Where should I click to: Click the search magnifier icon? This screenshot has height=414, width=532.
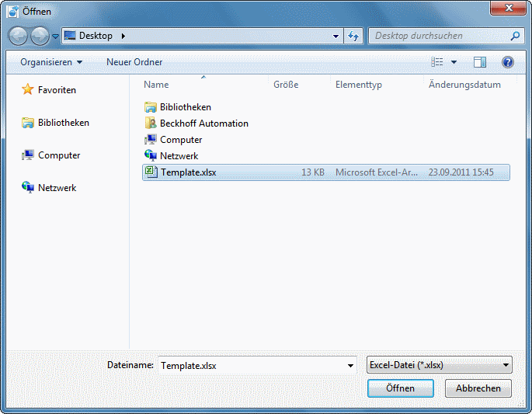click(x=515, y=36)
